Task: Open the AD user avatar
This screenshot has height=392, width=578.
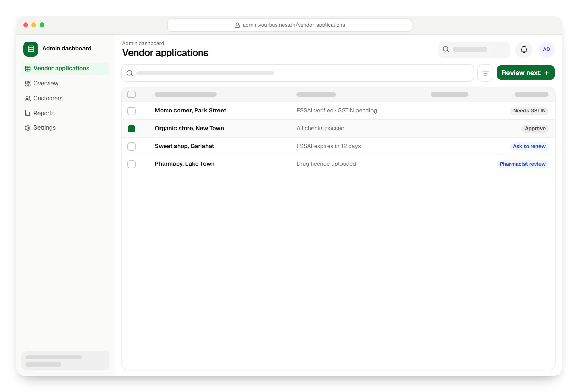Action: tap(546, 49)
